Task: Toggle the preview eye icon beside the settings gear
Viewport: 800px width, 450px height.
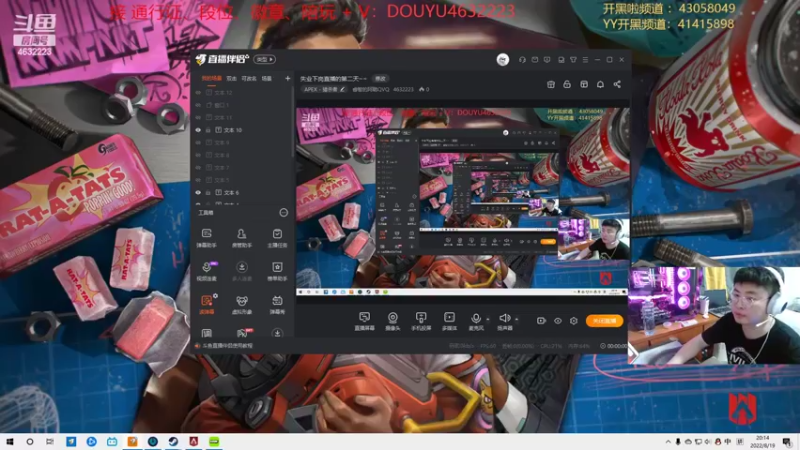Action: (558, 321)
